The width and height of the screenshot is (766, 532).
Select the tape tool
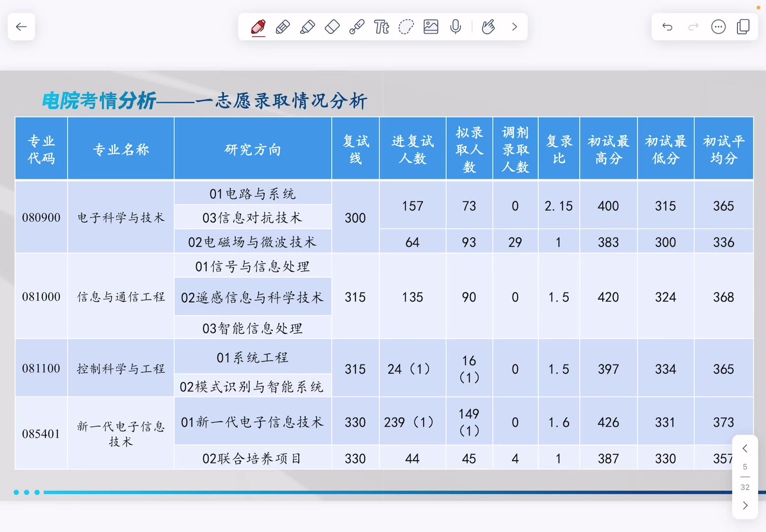(x=357, y=27)
